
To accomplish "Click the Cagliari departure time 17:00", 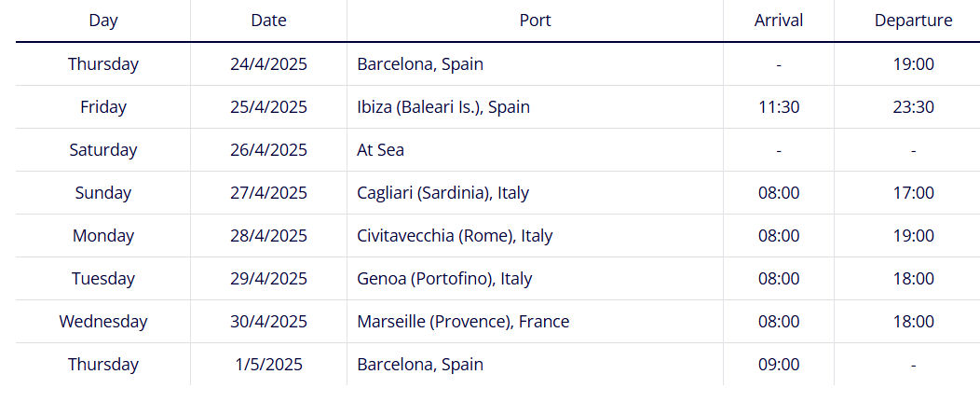I will pos(914,193).
